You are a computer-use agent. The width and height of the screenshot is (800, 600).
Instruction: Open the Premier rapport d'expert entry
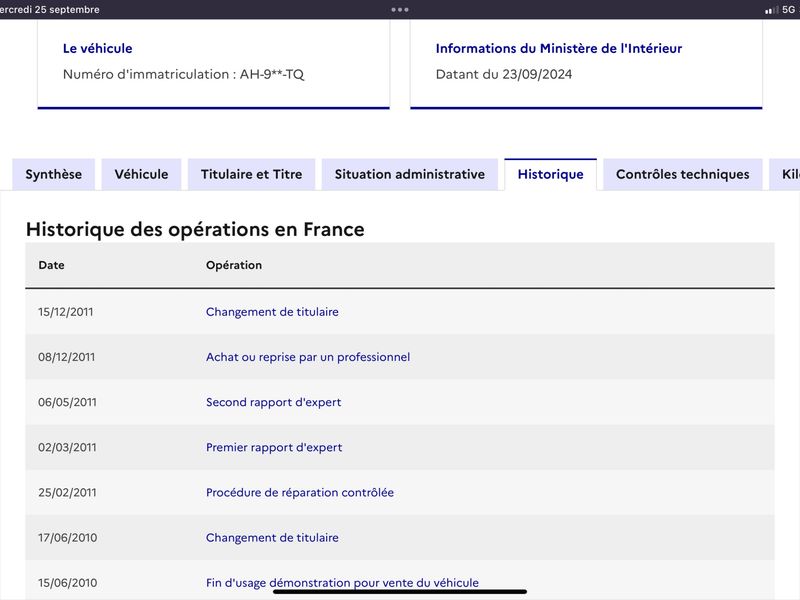[274, 447]
